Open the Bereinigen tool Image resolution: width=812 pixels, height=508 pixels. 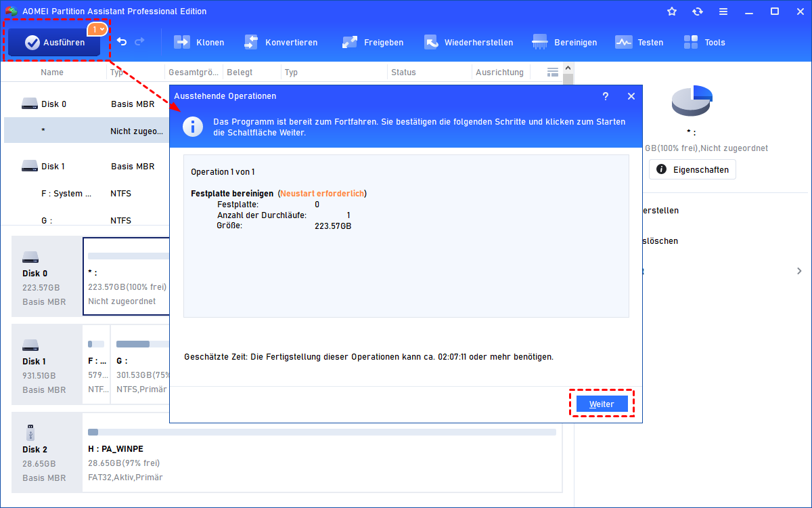[x=564, y=42]
